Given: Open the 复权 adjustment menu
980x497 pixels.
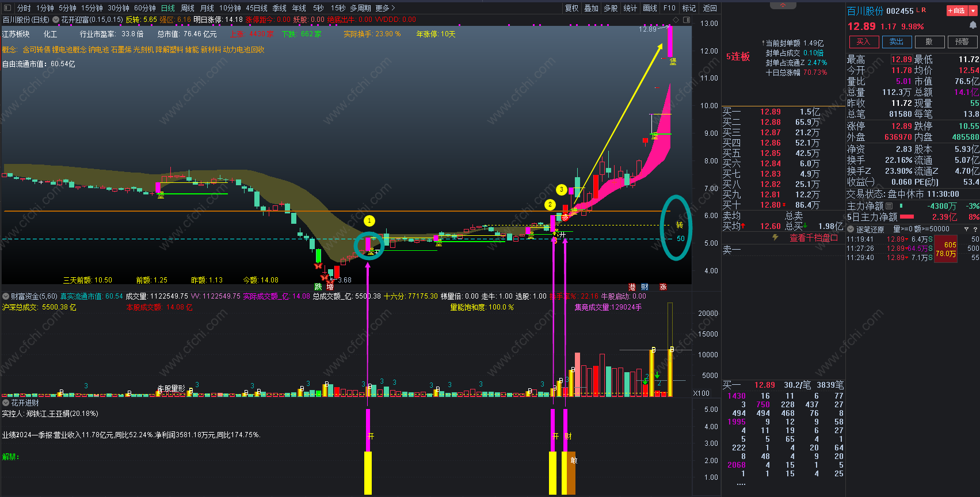Looking at the screenshot, I should [x=572, y=8].
